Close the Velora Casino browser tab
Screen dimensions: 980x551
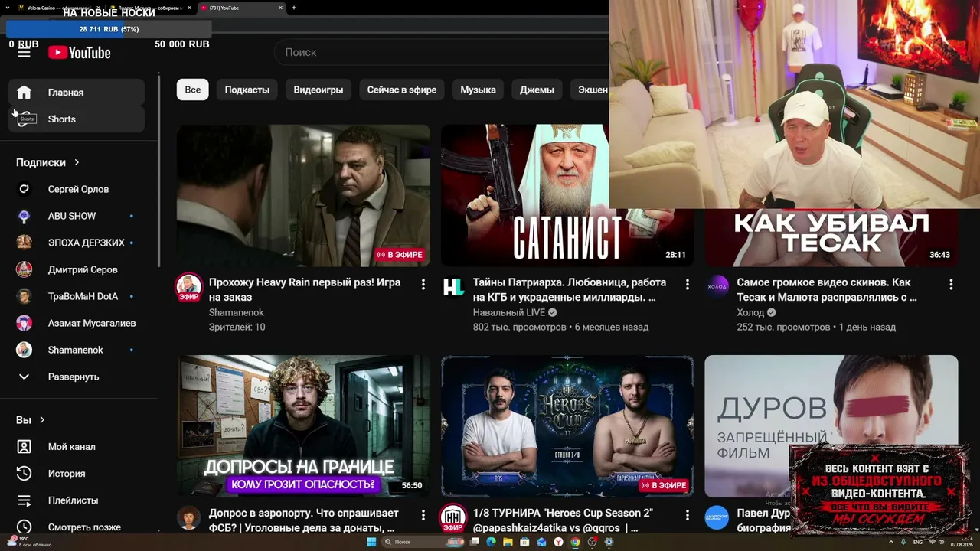point(97,8)
